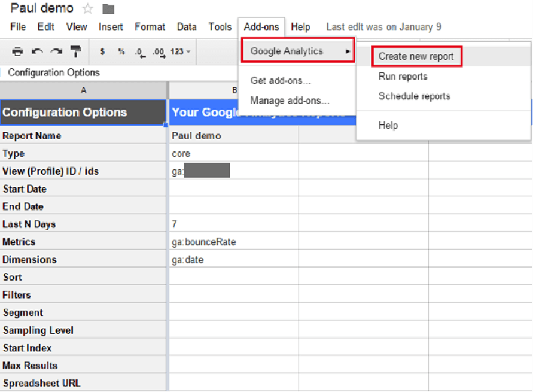Select the Type label cell
Viewport: 533px width, 392px height.
pyautogui.click(x=83, y=153)
